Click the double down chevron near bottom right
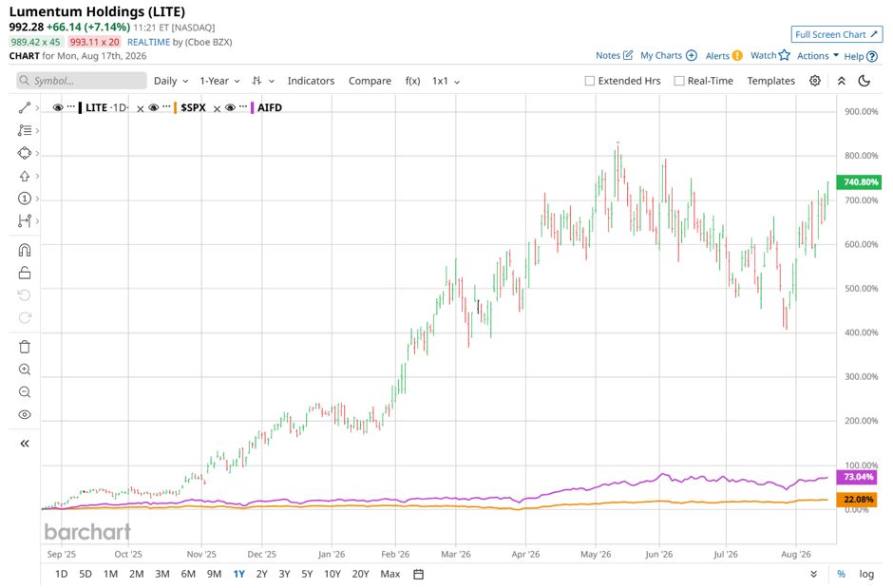Viewport: 893px width, 588px height. (814, 574)
